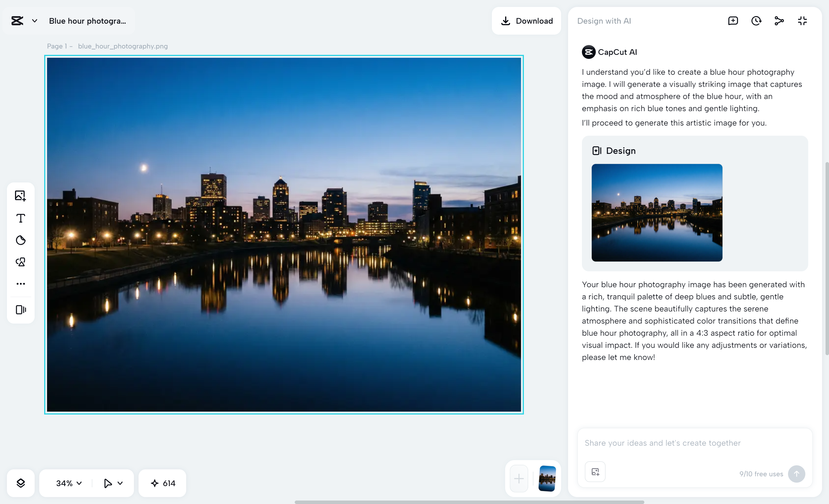Open the Stickers tool
The image size is (829, 504).
point(20,240)
